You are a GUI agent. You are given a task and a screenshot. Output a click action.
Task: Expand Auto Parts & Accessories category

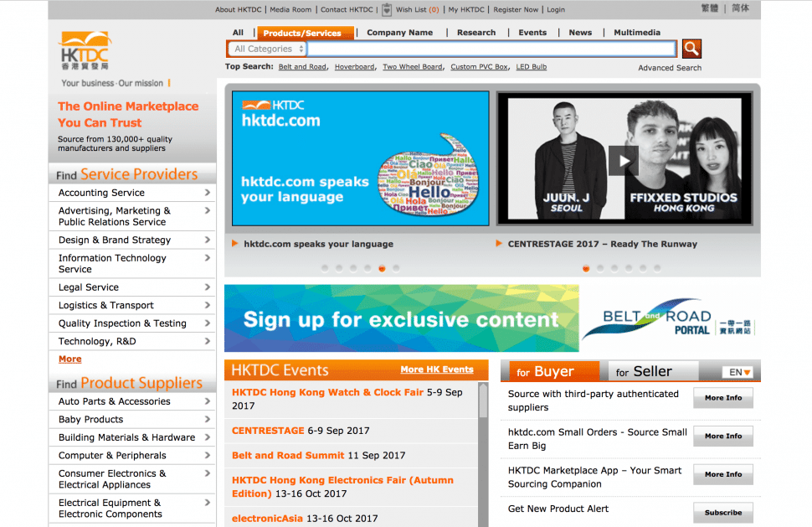coord(132,401)
